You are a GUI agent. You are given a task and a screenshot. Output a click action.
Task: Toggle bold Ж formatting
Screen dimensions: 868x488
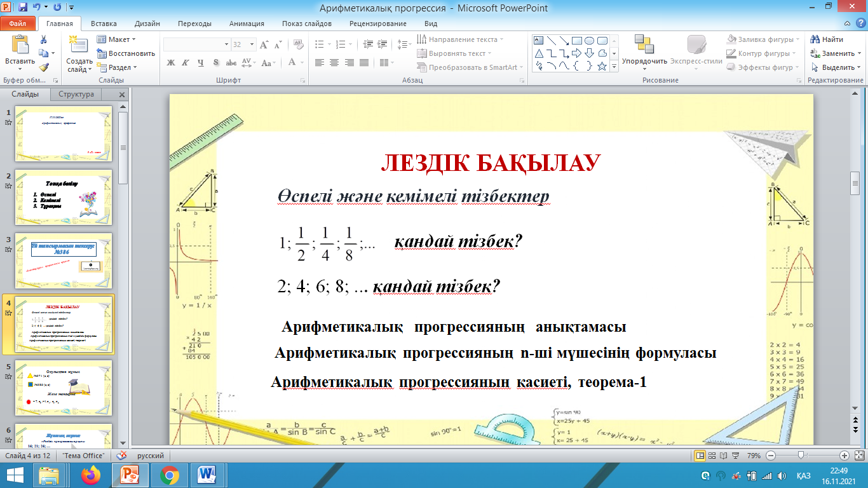[x=170, y=62]
